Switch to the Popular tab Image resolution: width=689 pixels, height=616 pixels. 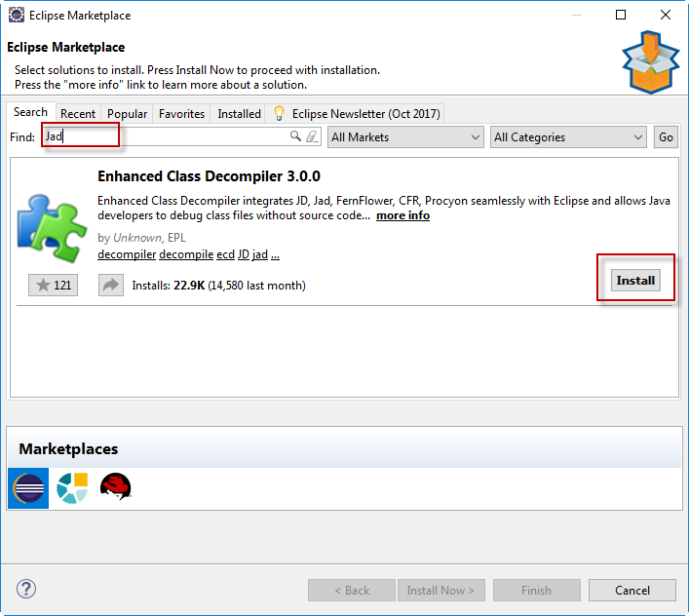coord(128,114)
